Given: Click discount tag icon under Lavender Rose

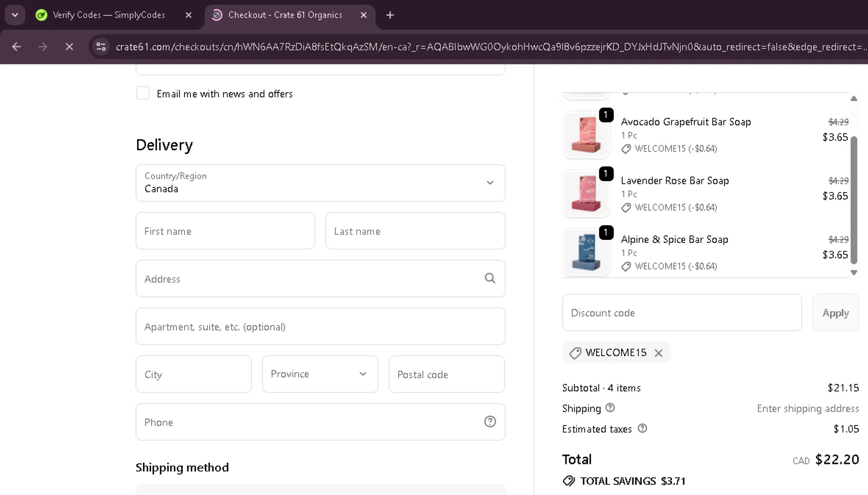Looking at the screenshot, I should coord(626,208).
